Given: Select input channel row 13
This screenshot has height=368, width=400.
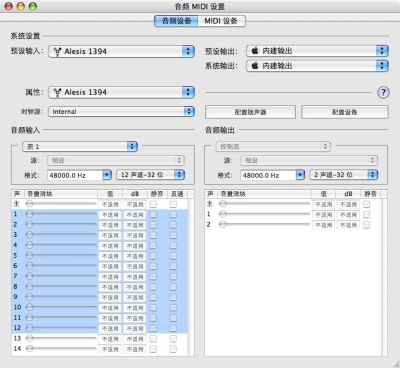Looking at the screenshot, I should coord(100,338).
